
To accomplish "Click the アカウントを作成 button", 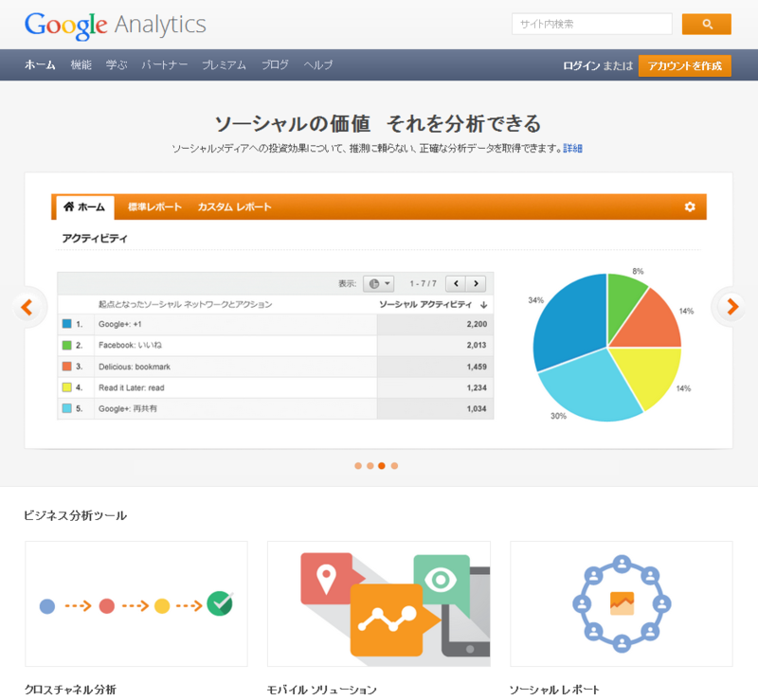I will (684, 65).
